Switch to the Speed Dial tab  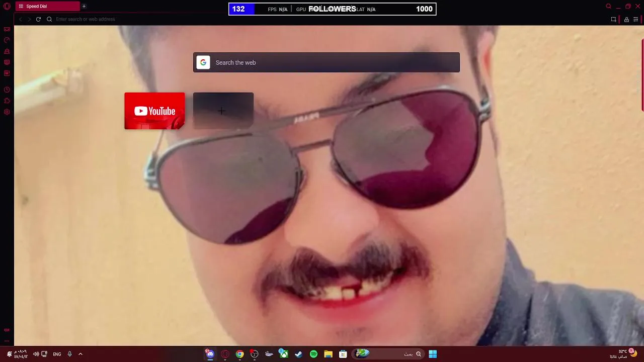pos(47,7)
